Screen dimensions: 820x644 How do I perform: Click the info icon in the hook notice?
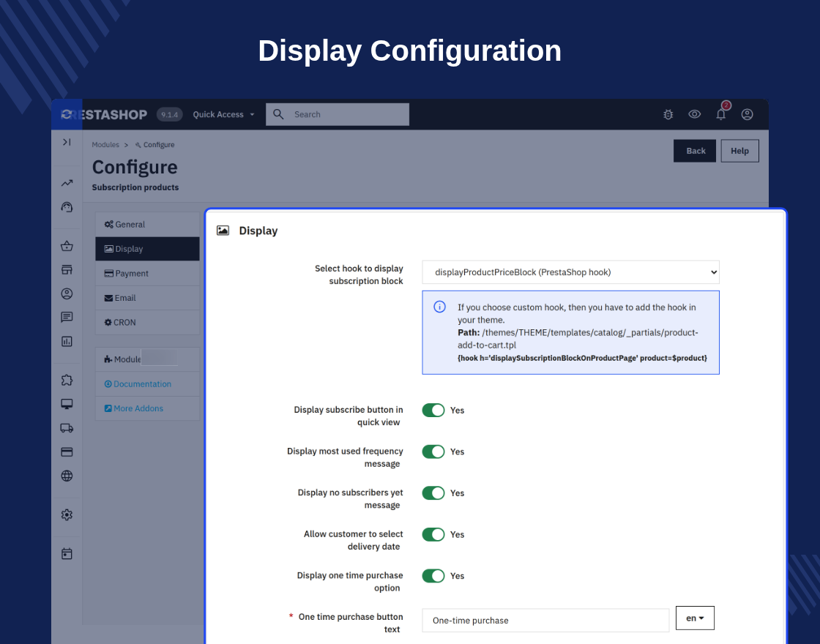pyautogui.click(x=440, y=307)
